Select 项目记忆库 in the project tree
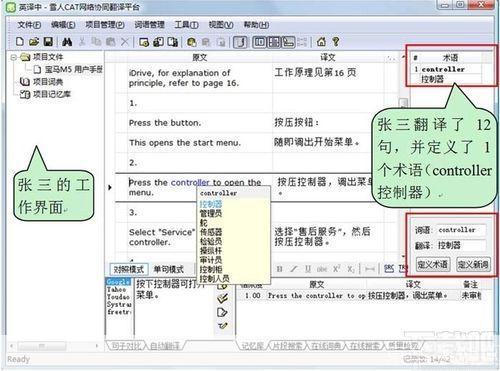 coord(52,94)
